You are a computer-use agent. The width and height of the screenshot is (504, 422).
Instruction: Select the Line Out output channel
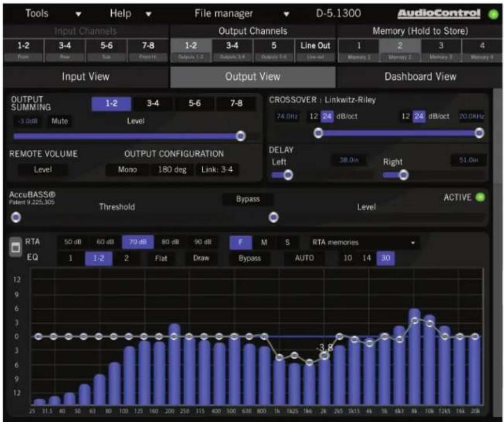[315, 50]
